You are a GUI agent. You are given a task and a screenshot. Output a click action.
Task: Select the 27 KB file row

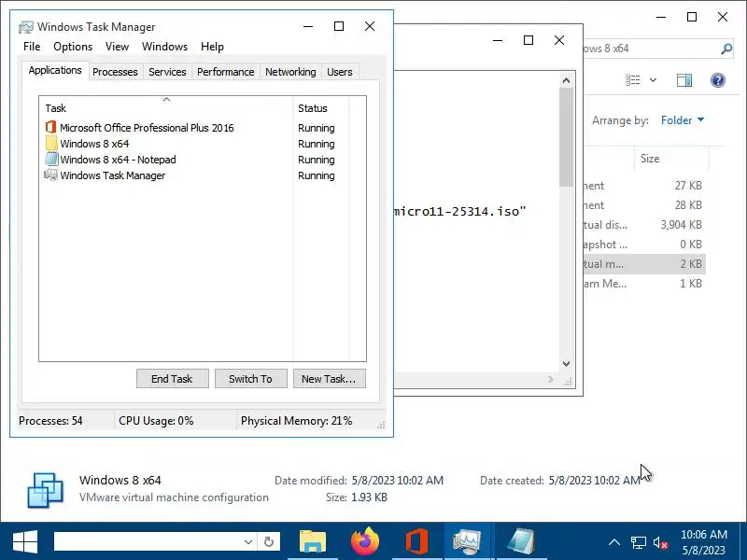(643, 186)
